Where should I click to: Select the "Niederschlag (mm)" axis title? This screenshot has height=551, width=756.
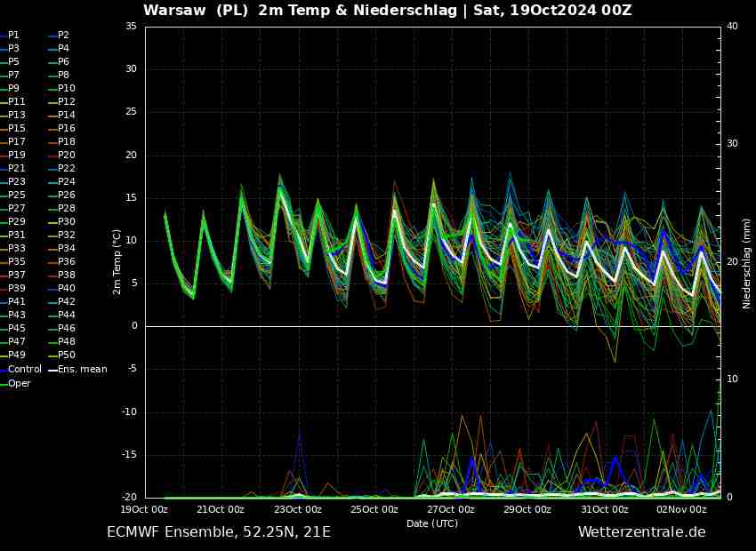coord(747,265)
